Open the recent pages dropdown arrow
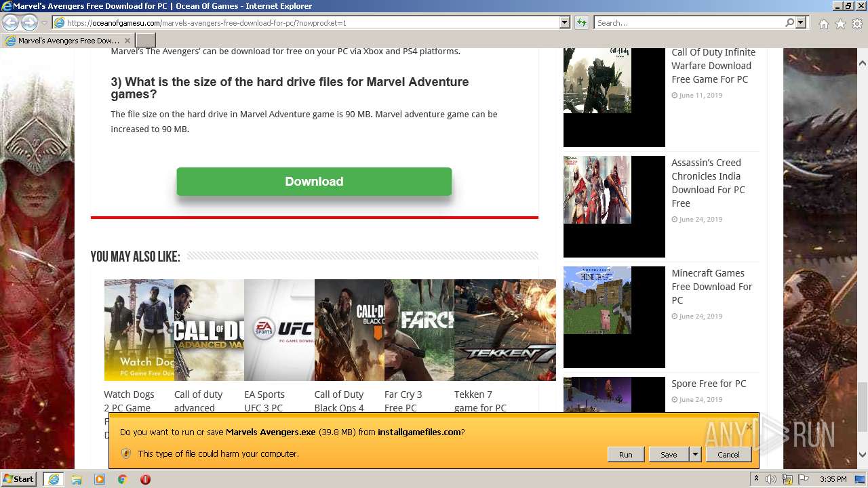The height and width of the screenshot is (488, 868). [x=44, y=23]
